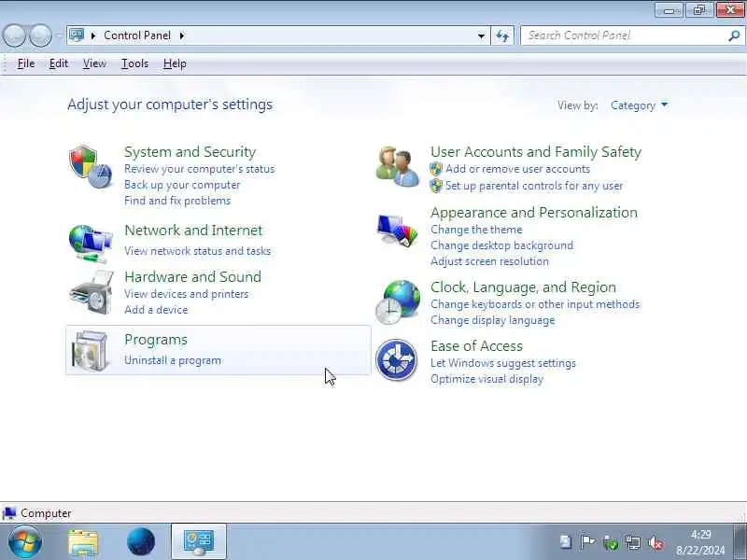This screenshot has width=747, height=560.
Task: Click the Control Panel taskbar button
Action: [199, 541]
